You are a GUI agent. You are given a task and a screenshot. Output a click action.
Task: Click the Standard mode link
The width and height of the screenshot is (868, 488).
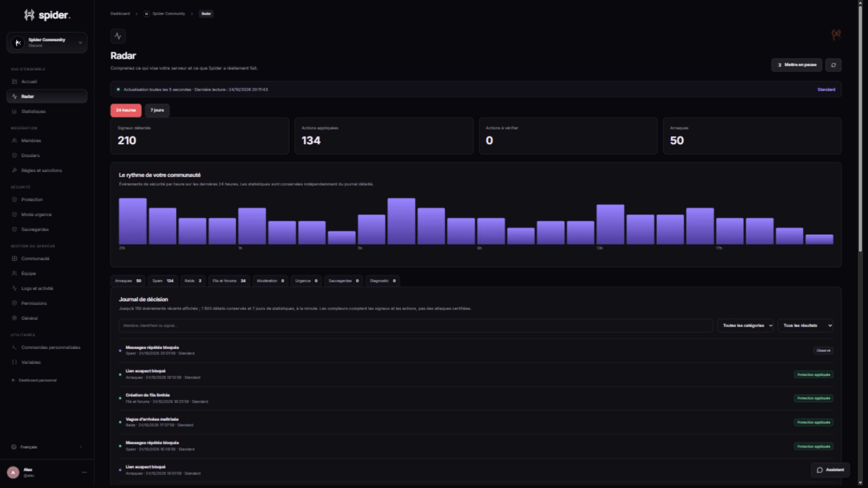826,89
